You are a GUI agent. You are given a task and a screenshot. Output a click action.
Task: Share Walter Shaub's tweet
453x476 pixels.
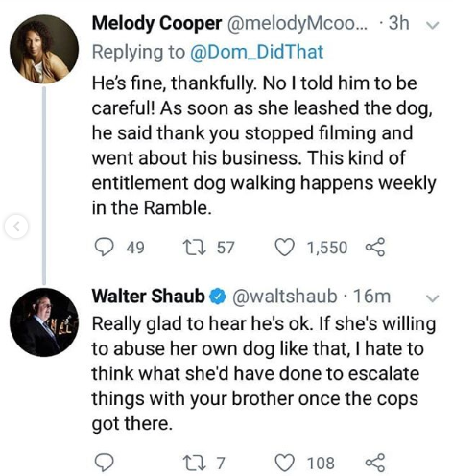[375, 463]
